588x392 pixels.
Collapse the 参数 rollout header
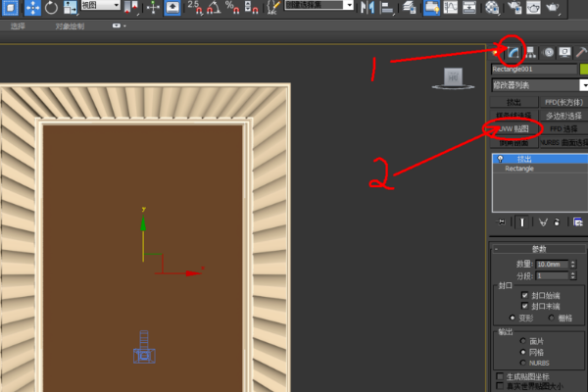point(539,249)
